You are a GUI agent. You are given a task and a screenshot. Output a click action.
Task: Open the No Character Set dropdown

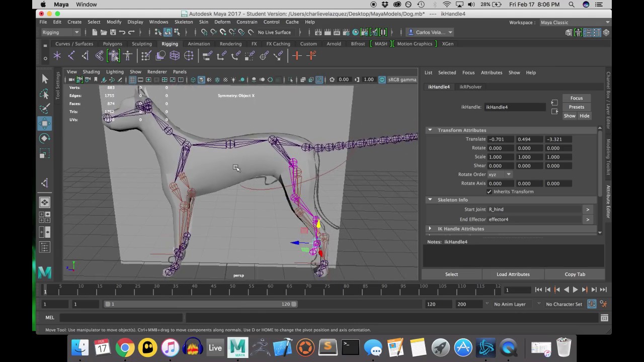coord(563,304)
